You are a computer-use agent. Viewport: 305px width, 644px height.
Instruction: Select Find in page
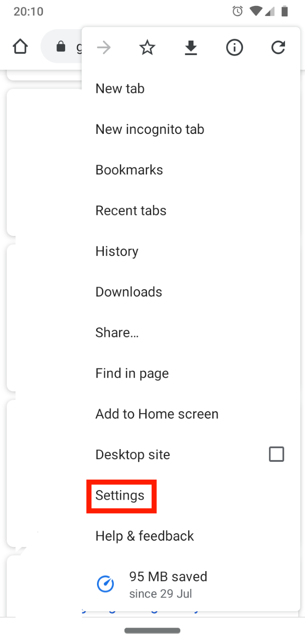[x=132, y=373]
